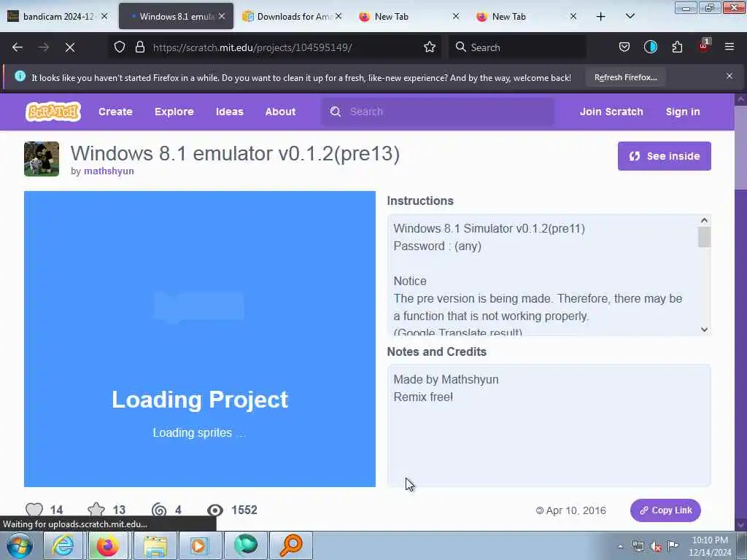Stop loading the page with the X button

[70, 47]
